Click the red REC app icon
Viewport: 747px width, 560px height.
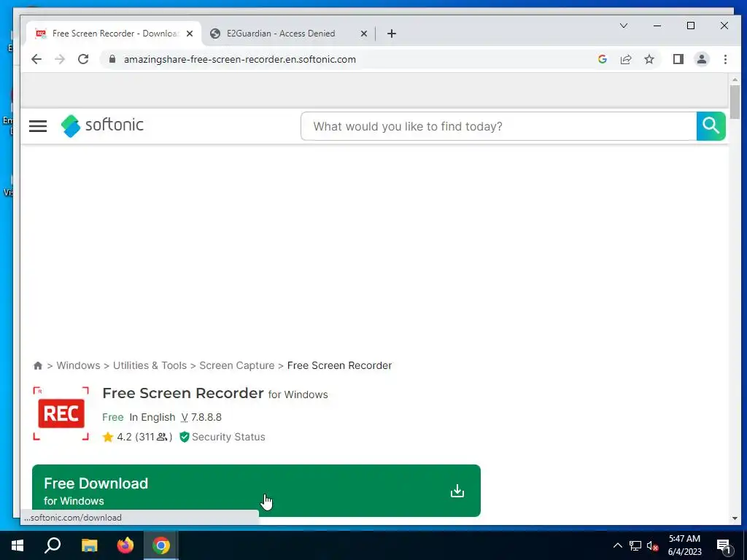pyautogui.click(x=61, y=413)
